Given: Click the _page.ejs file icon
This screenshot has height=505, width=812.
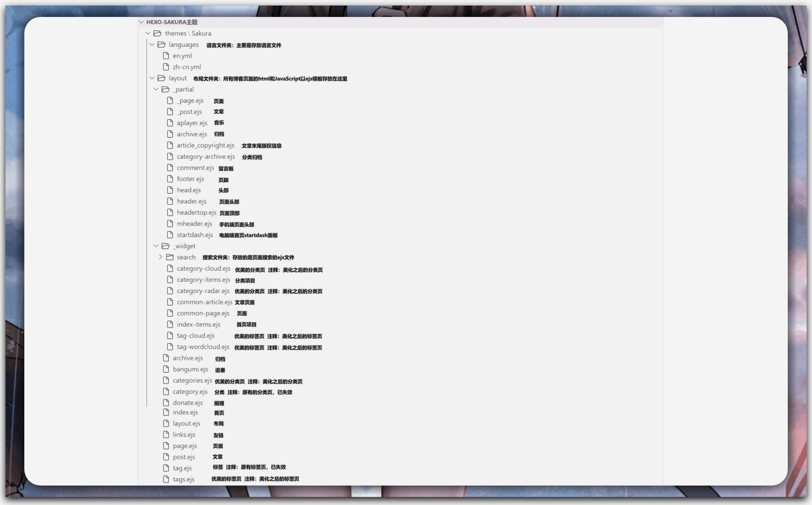Looking at the screenshot, I should (170, 101).
